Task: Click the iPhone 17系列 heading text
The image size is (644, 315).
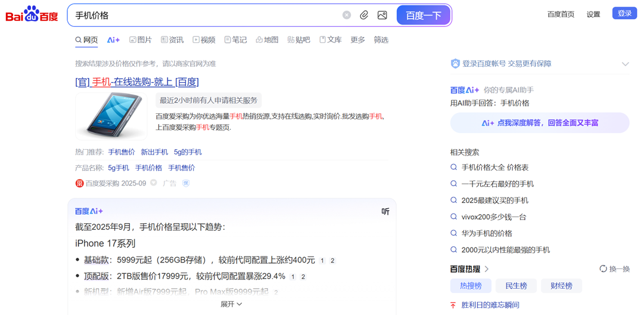Action: 105,243
